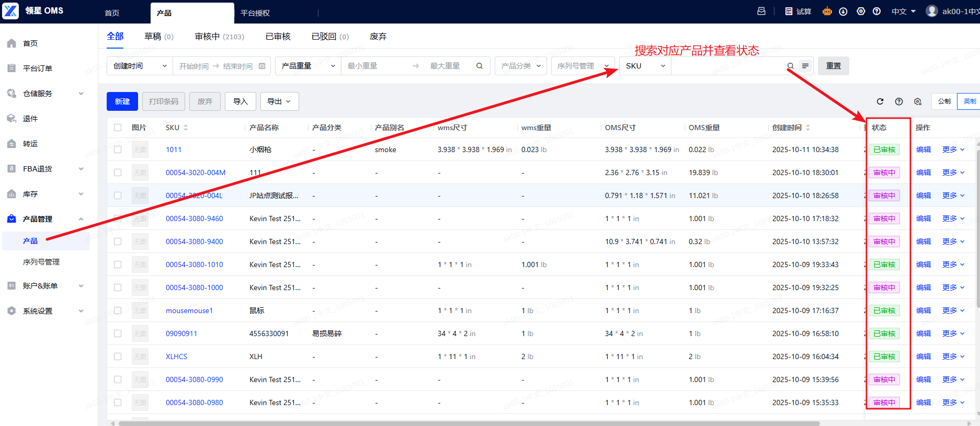Viewport: 980px width, 426px height.
Task: Click the search magnifier in SKU field
Action: [791, 66]
